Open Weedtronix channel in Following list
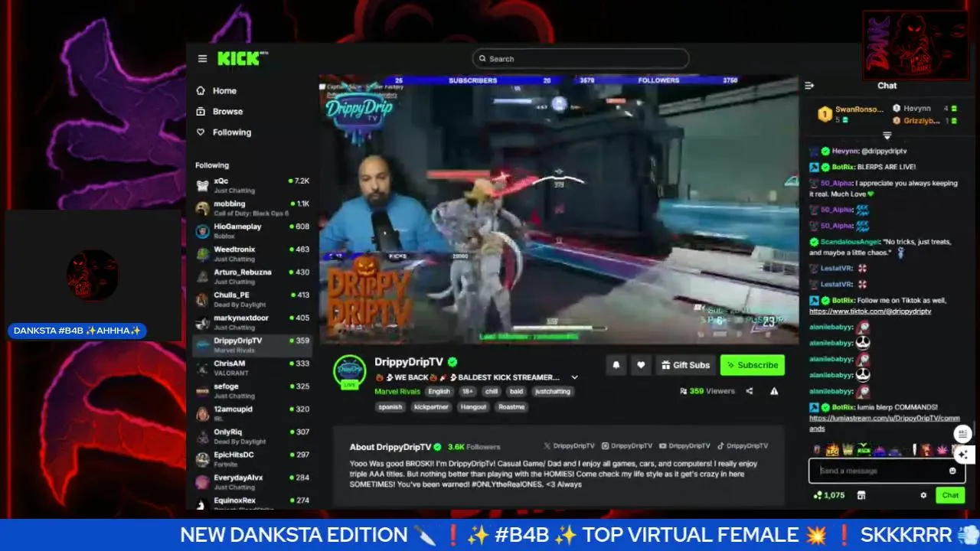Screen dimensions: 980x551 tap(252, 253)
